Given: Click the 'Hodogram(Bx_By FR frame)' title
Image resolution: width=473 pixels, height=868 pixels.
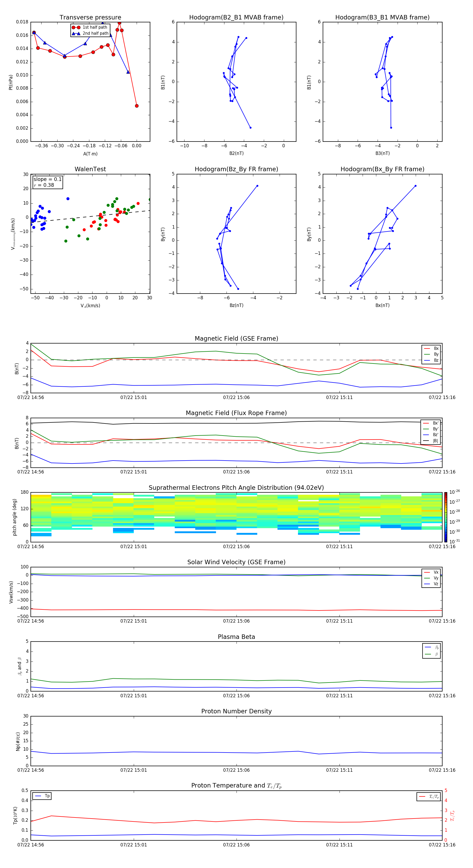Looking at the screenshot, I should click(382, 169).
